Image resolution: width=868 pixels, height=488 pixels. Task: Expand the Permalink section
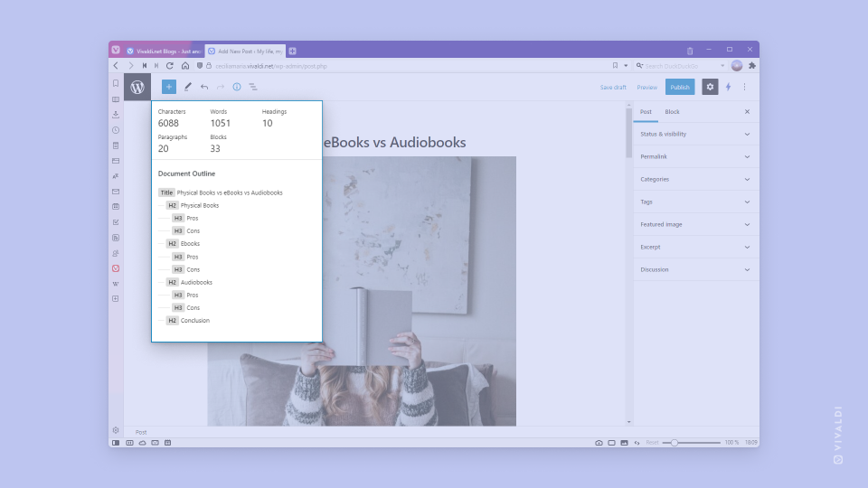pyautogui.click(x=696, y=156)
